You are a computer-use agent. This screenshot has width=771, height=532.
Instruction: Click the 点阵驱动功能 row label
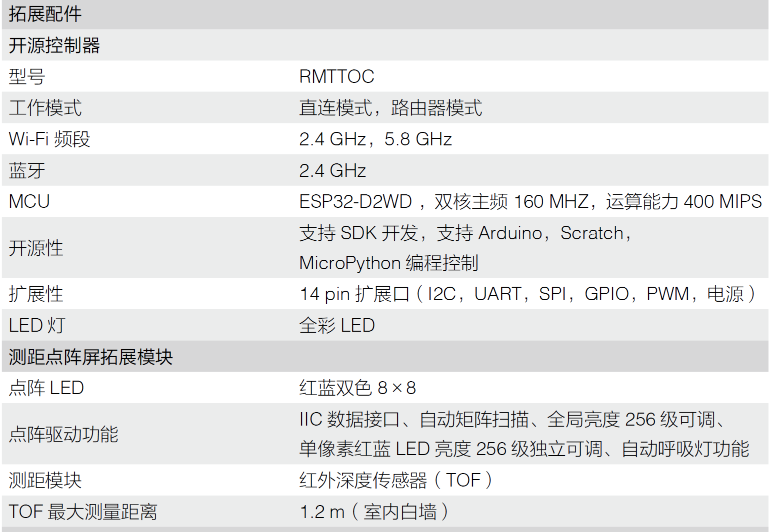coord(63,434)
